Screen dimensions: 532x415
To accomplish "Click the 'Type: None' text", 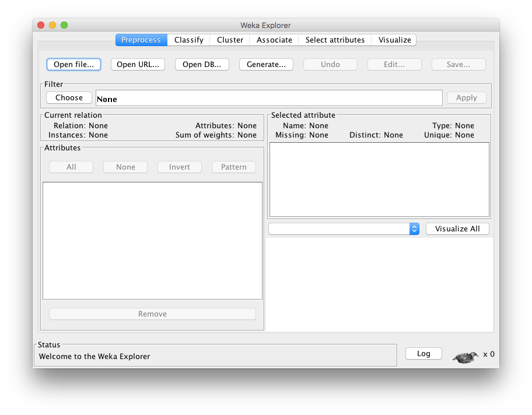I will click(x=453, y=125).
